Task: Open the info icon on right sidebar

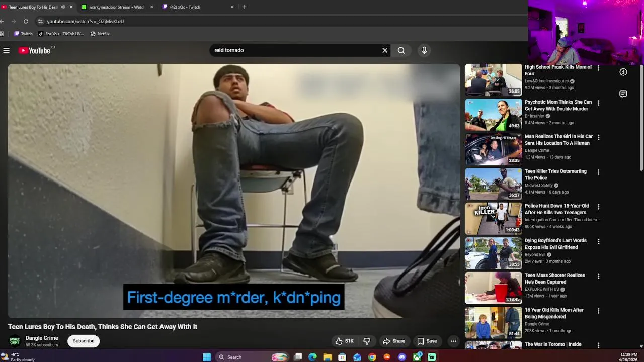Action: pos(623,72)
